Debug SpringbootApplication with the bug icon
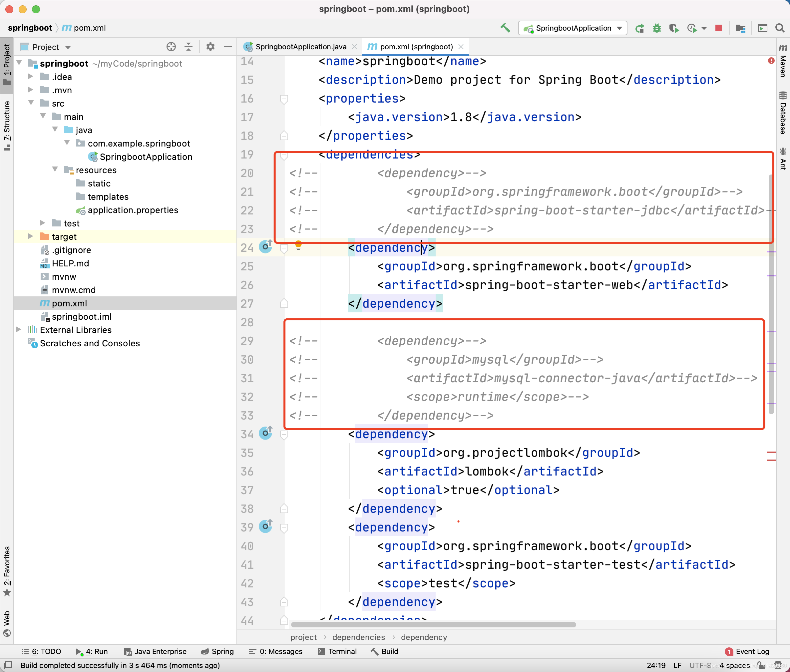 [656, 28]
